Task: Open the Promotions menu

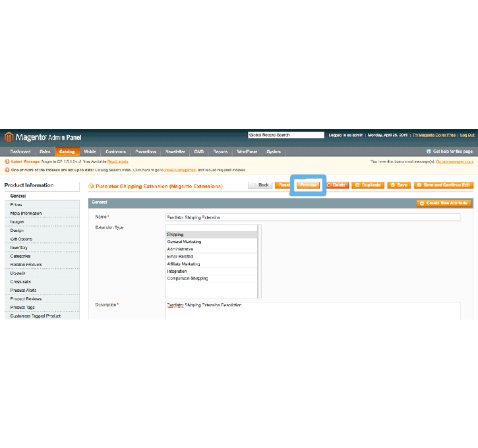Action: click(146, 152)
